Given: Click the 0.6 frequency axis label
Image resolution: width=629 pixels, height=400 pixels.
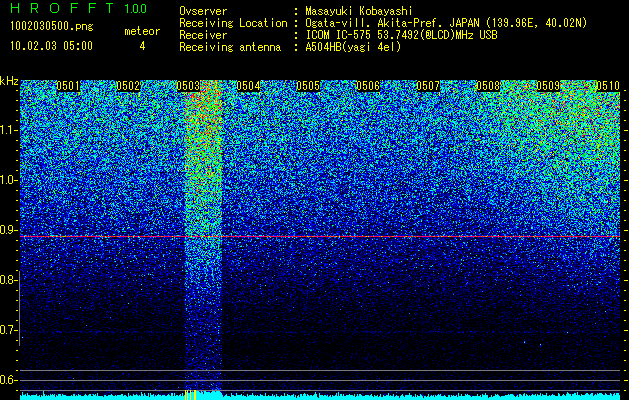Looking at the screenshot, I should (x=8, y=380).
